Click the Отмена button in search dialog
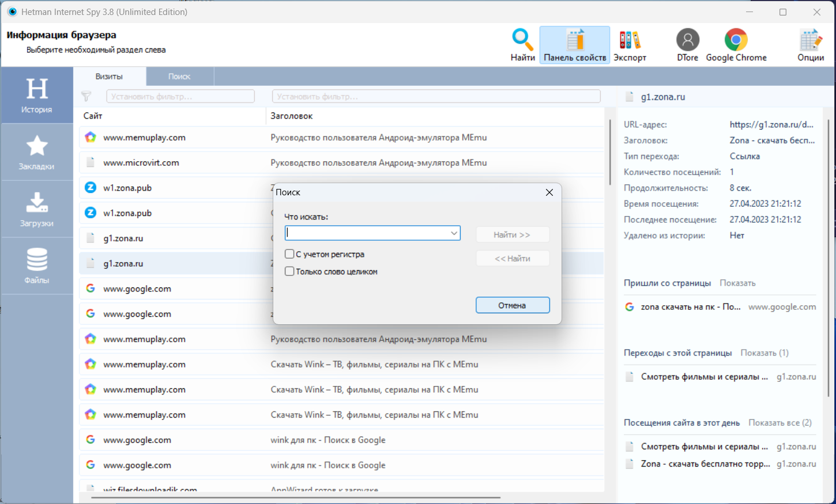Viewport: 836px width, 504px height. (x=513, y=305)
